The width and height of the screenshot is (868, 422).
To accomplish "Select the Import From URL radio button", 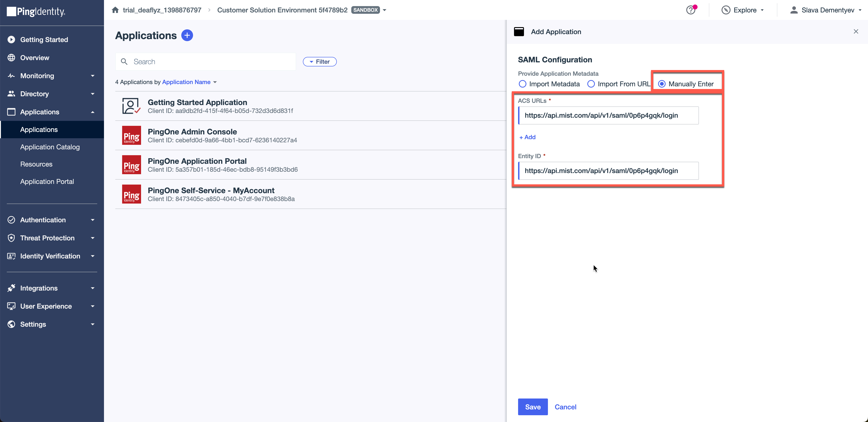I will pyautogui.click(x=591, y=84).
